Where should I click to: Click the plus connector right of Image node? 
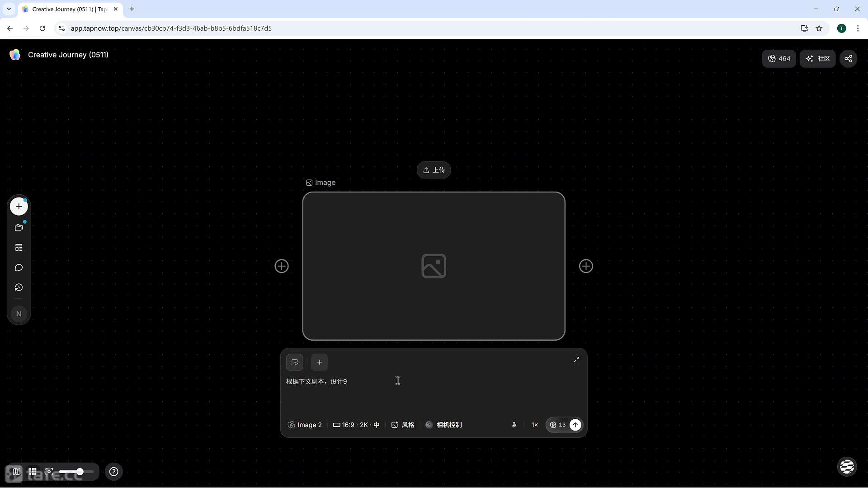click(586, 266)
